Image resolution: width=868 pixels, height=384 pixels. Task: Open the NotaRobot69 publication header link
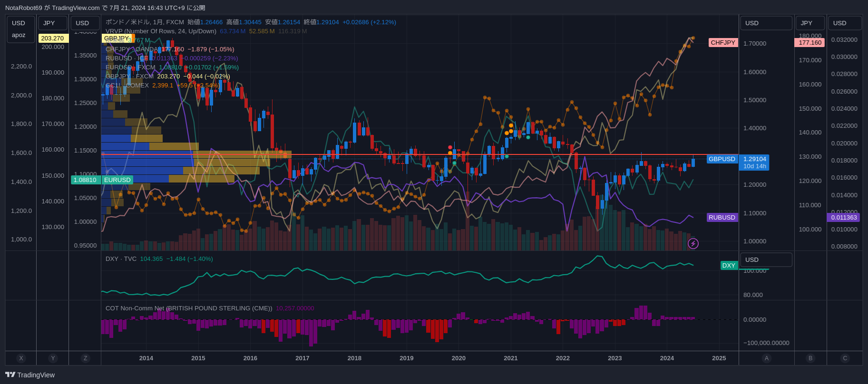(105, 8)
